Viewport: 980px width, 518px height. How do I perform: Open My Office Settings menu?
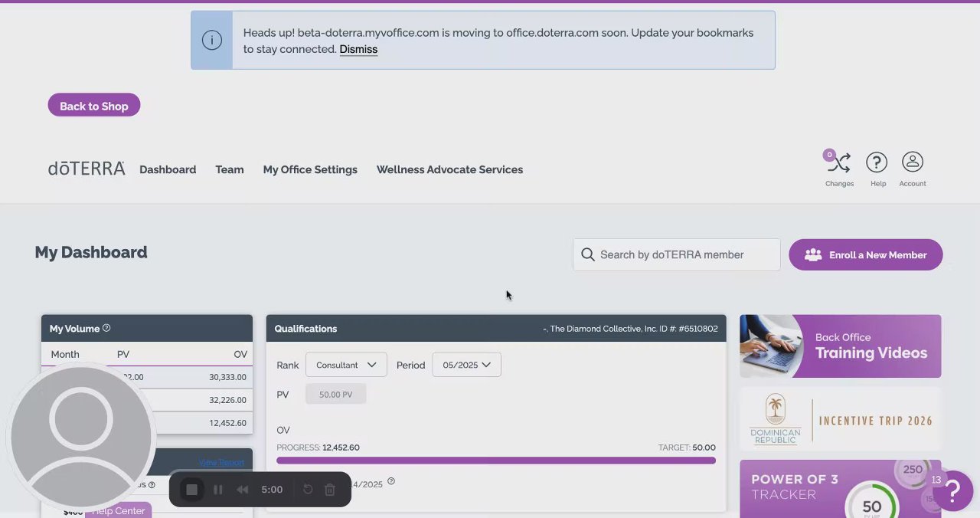(310, 169)
